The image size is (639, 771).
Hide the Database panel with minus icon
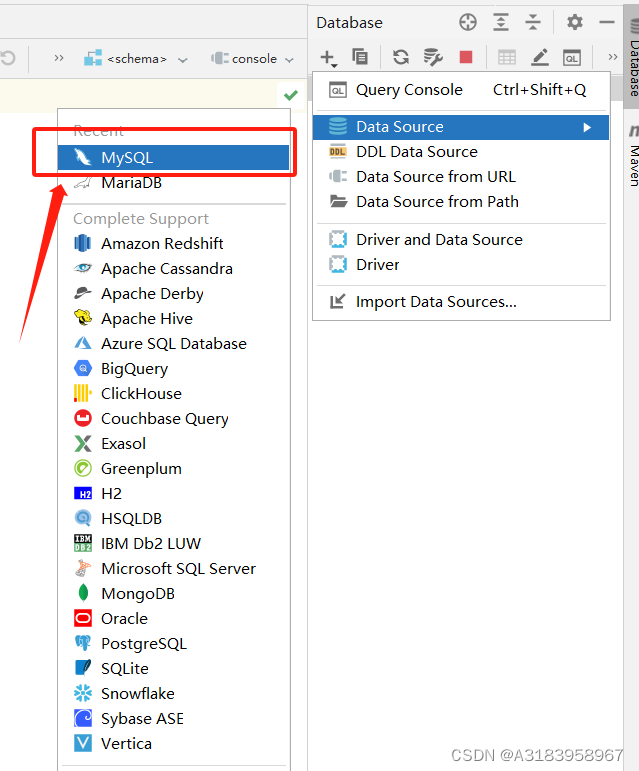[x=607, y=22]
